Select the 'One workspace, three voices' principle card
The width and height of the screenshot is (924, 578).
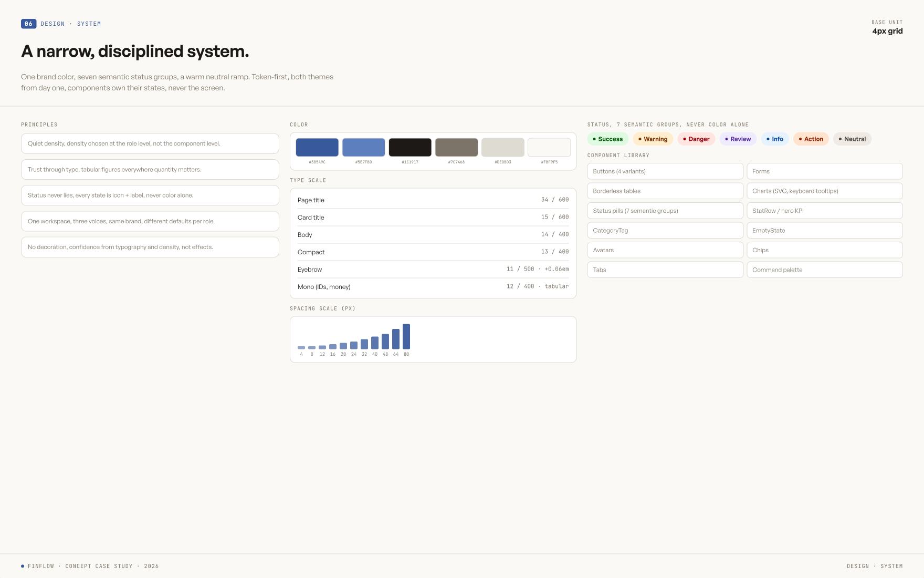(150, 221)
